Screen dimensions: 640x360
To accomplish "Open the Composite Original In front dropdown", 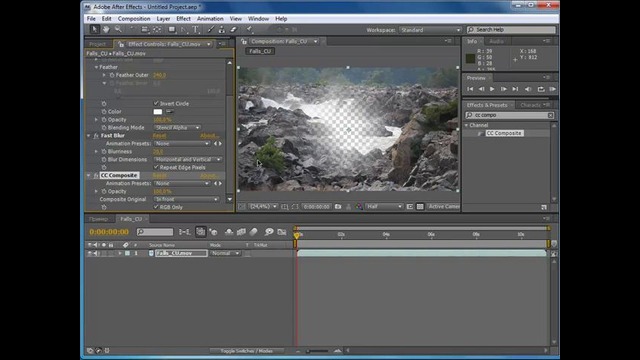I will point(186,199).
